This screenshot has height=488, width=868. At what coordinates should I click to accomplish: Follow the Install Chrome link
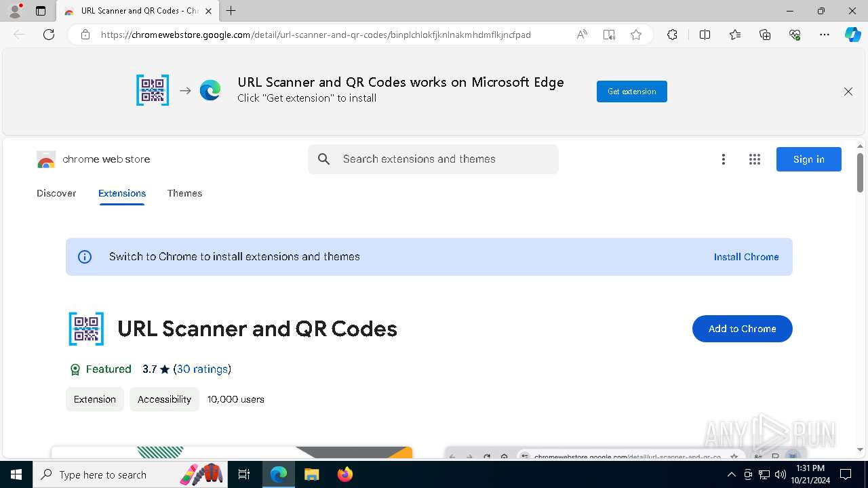tap(746, 257)
